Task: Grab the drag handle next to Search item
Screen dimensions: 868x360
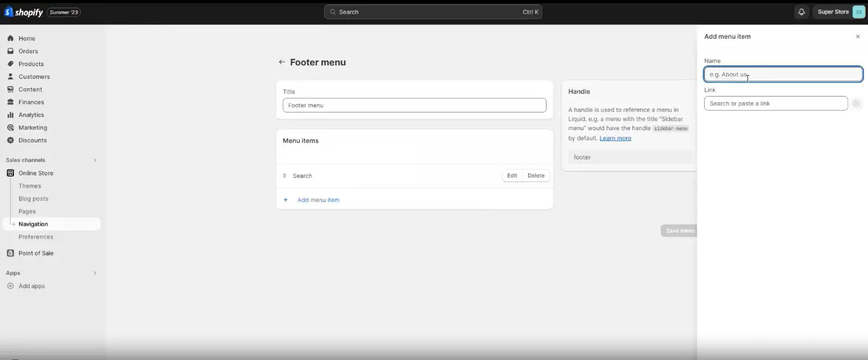Action: click(285, 176)
